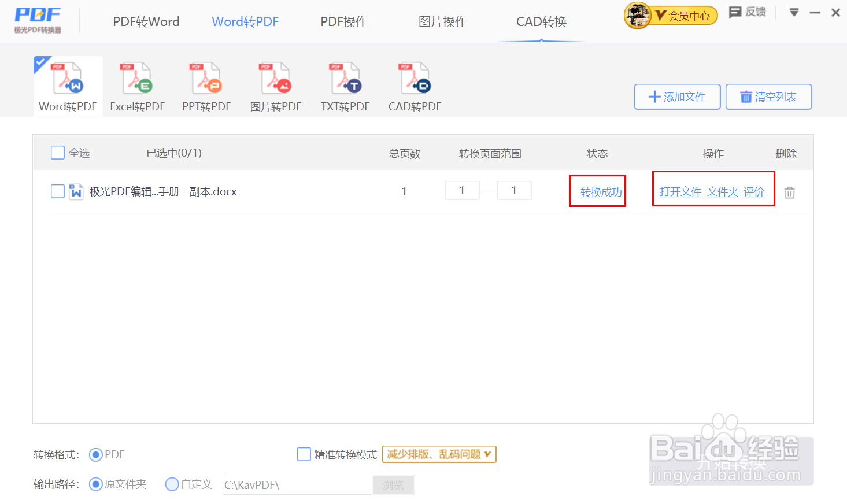Click 清空列表 button
847x504 pixels.
769,97
